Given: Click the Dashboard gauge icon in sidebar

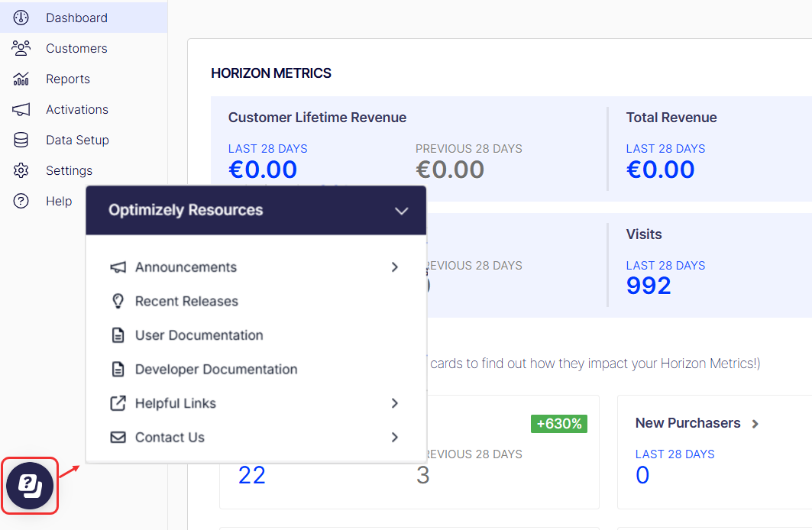Looking at the screenshot, I should pos(21,18).
